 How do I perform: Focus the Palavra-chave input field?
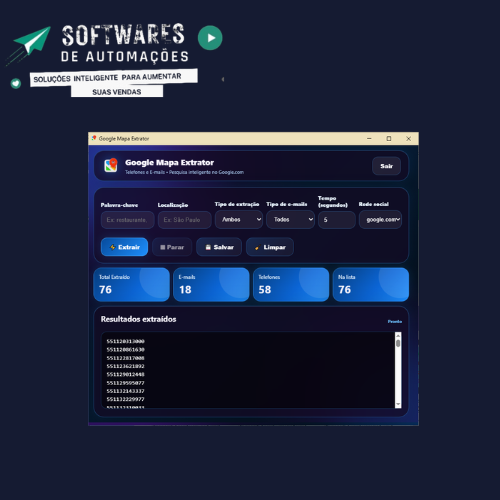tap(127, 220)
